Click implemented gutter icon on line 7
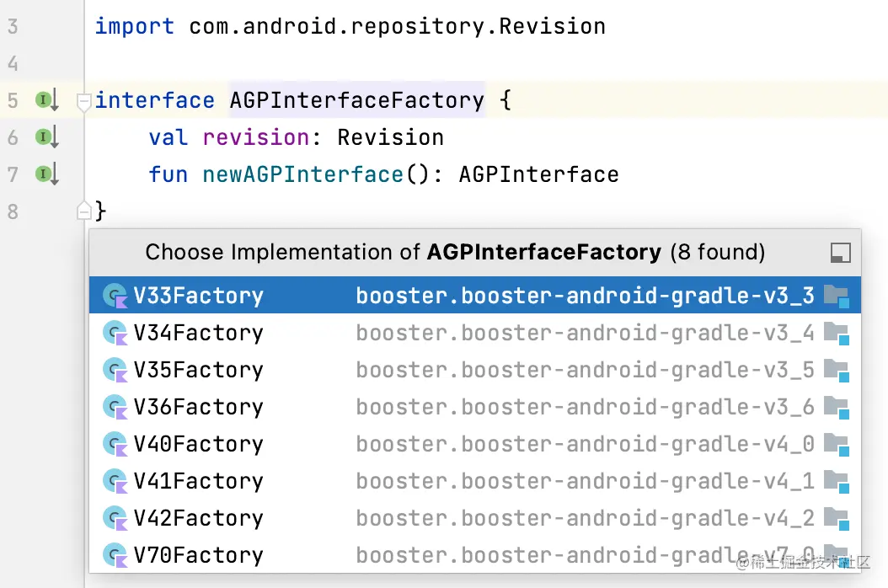The image size is (888, 588). point(46,174)
